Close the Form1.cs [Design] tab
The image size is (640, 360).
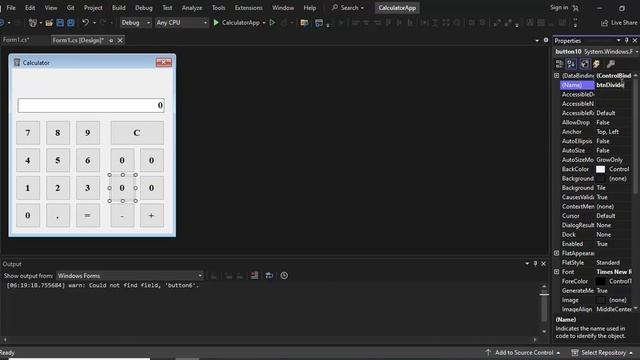(x=120, y=40)
